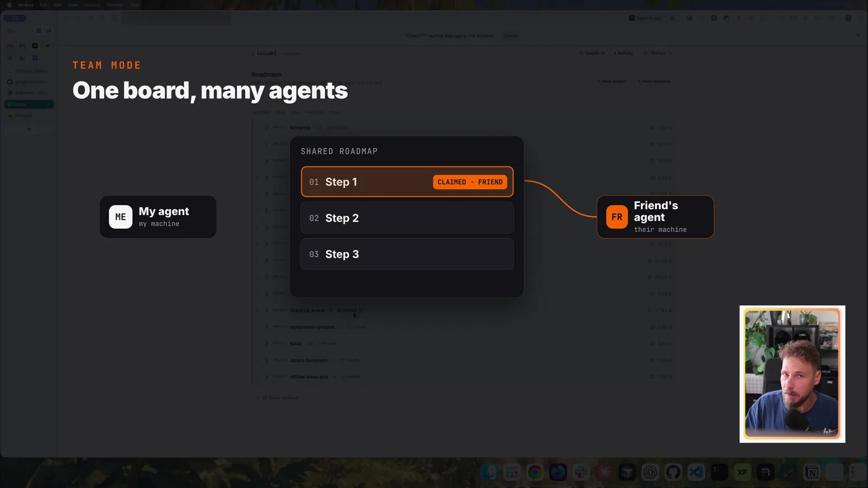Click the presenter webcam thumbnail
Screen dimensions: 868x488
pos(792,374)
